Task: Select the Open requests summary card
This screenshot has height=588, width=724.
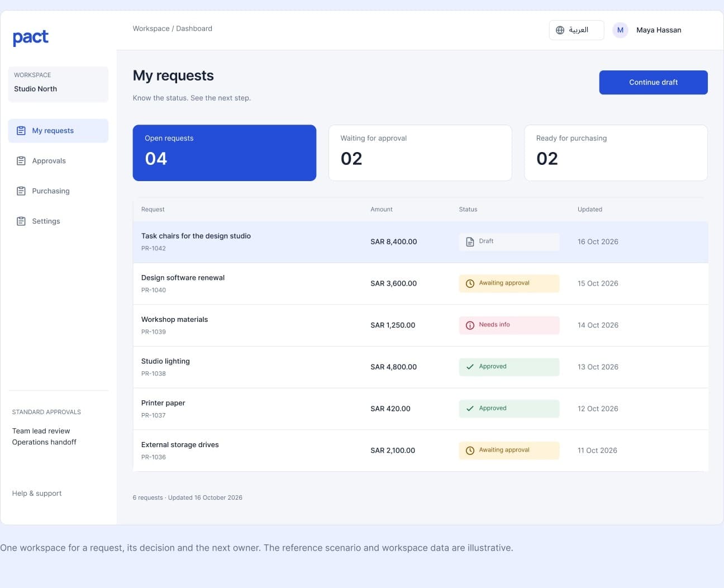Action: tap(225, 153)
